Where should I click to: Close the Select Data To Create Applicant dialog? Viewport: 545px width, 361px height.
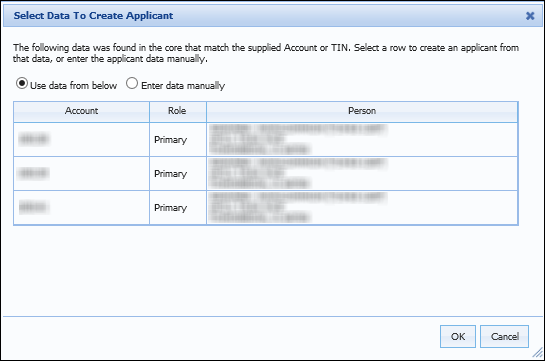point(530,16)
